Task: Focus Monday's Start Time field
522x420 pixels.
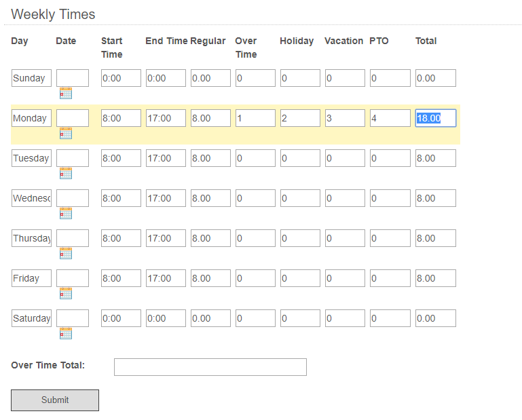Action: pyautogui.click(x=121, y=118)
